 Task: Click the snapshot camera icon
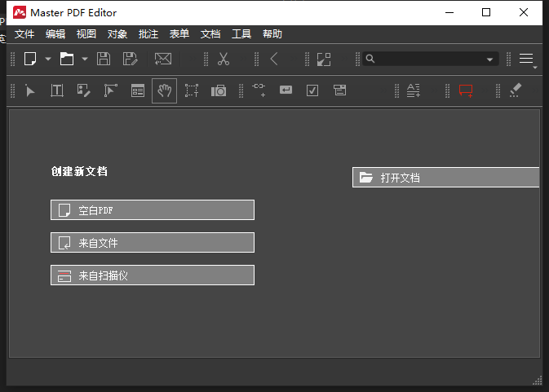(x=219, y=91)
